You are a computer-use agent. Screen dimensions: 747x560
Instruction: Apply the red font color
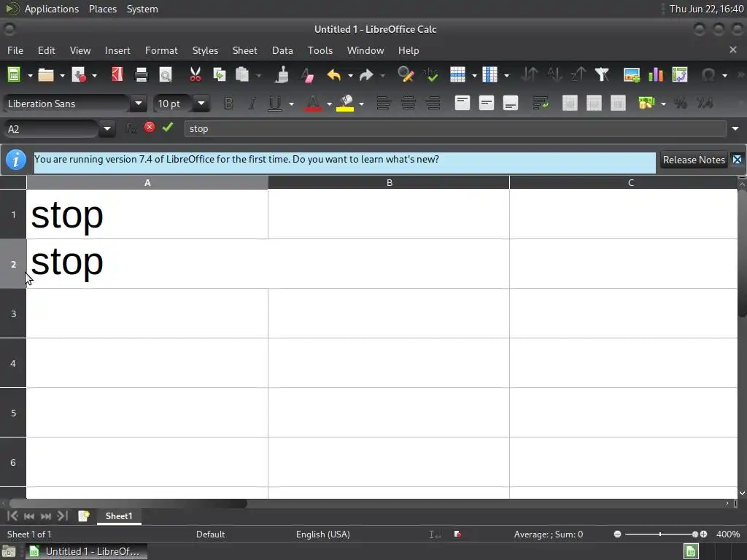[x=312, y=104]
